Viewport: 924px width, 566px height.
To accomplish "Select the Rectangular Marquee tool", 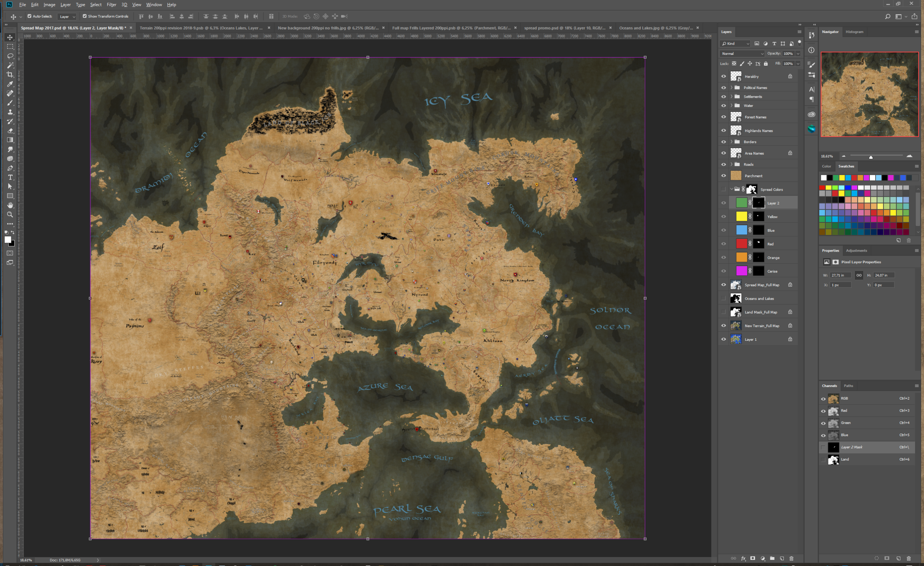I will click(10, 47).
